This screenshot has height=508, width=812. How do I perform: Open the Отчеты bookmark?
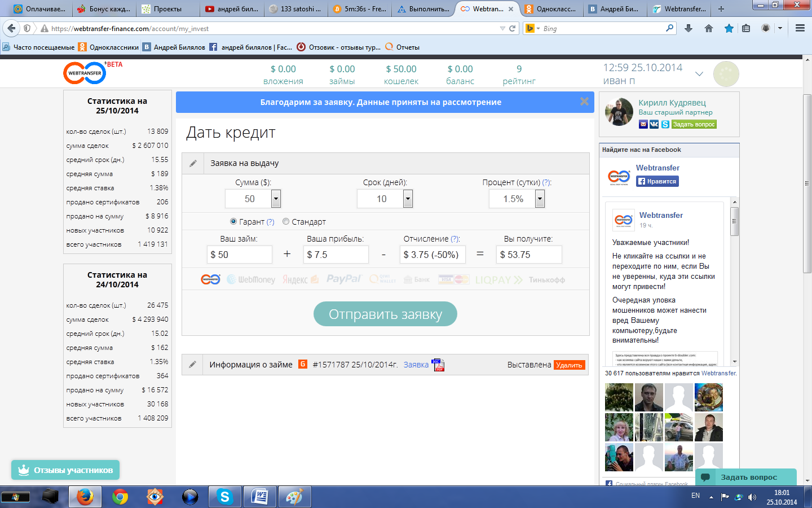[x=402, y=47]
